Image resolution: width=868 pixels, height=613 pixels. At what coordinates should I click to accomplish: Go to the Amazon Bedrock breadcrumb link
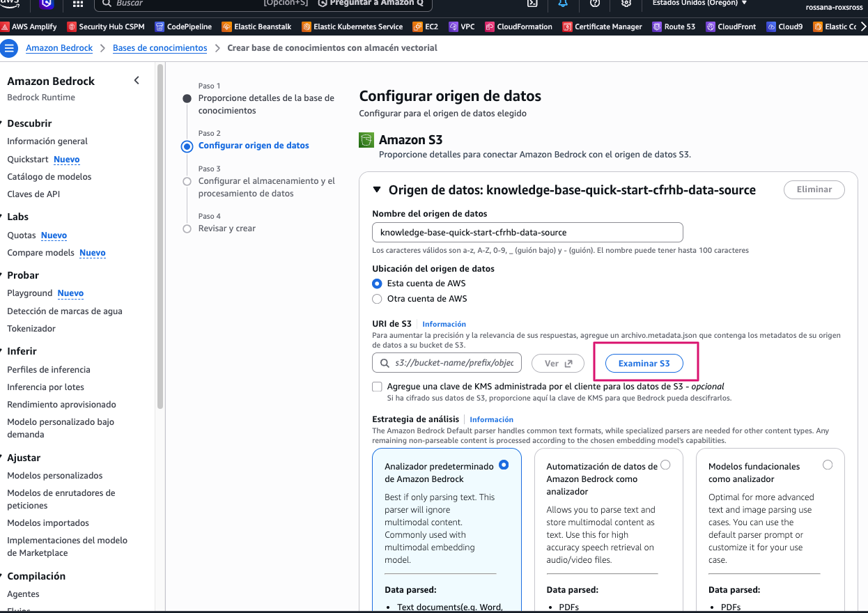click(x=59, y=48)
